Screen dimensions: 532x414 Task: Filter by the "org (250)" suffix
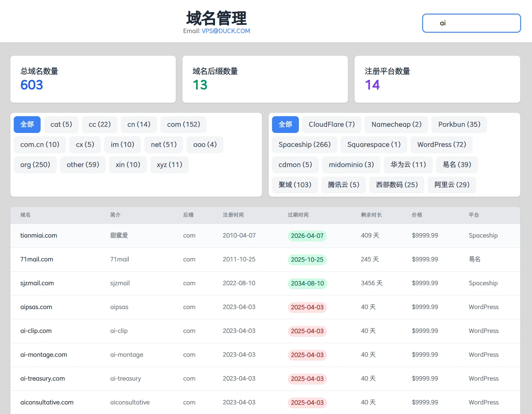pyautogui.click(x=35, y=165)
